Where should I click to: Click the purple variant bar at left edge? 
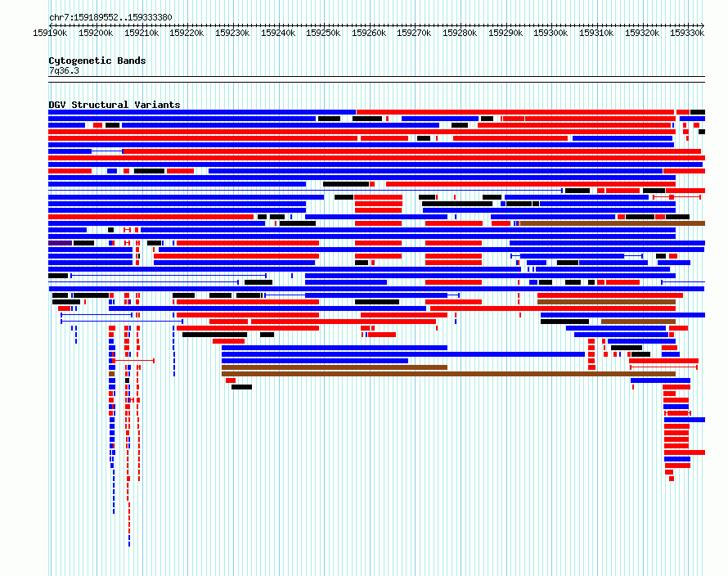tap(61, 243)
